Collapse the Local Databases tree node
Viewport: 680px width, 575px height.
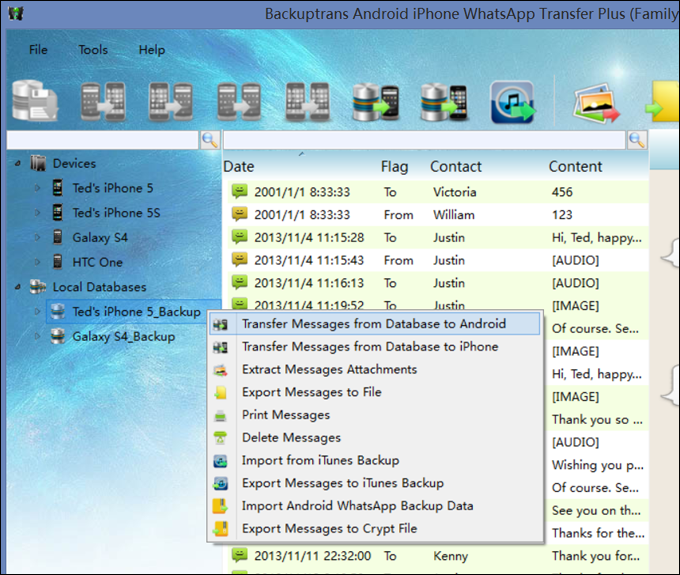coord(18,287)
